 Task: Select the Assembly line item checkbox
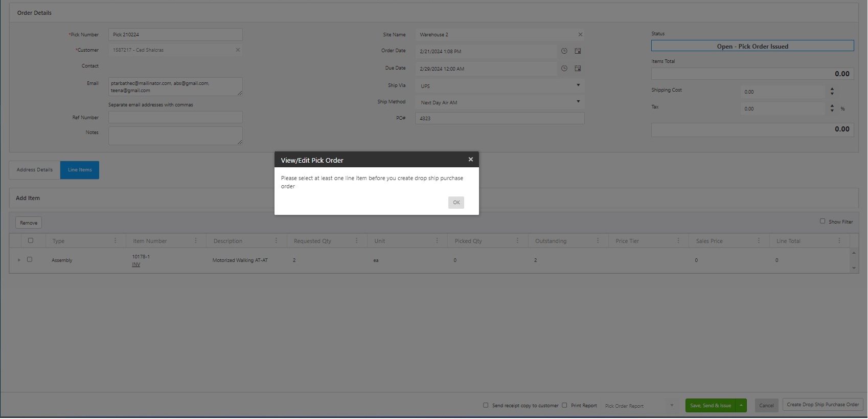pos(30,260)
